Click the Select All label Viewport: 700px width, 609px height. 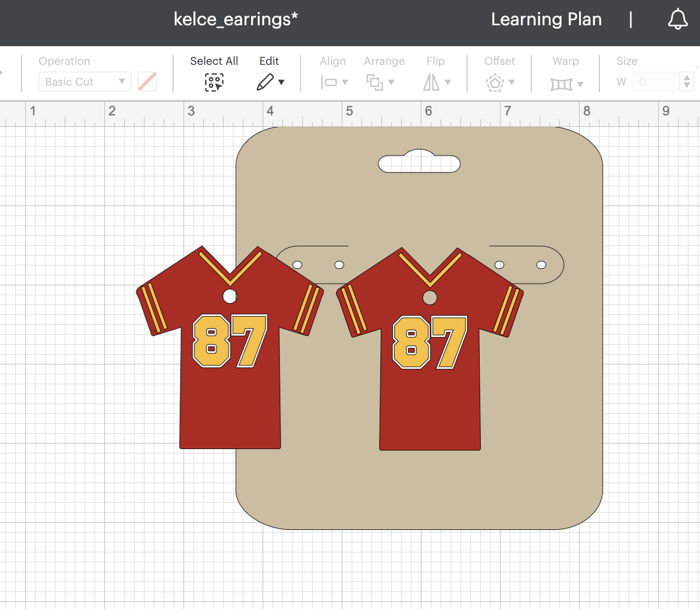click(214, 61)
